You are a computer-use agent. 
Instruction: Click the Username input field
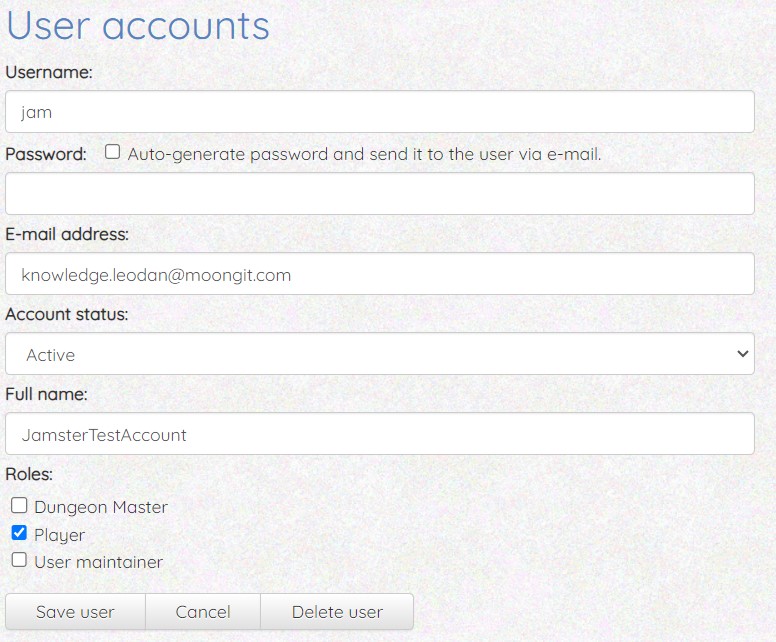tap(380, 112)
